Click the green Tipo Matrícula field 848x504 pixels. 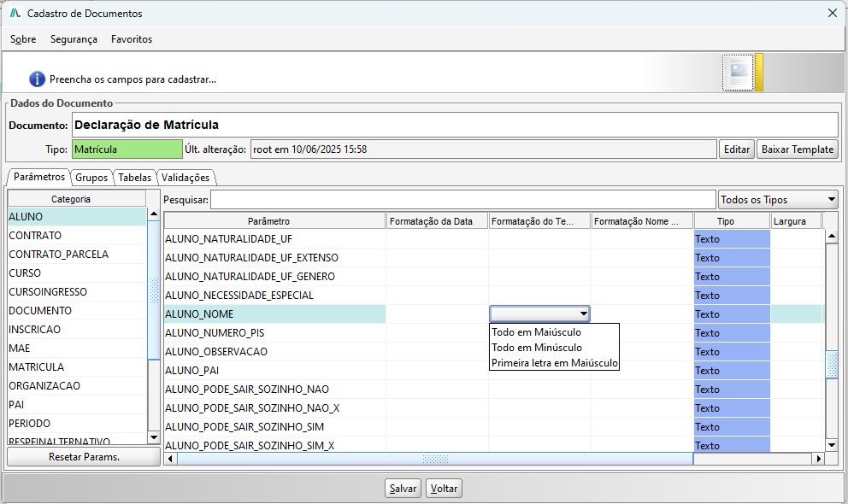click(127, 149)
